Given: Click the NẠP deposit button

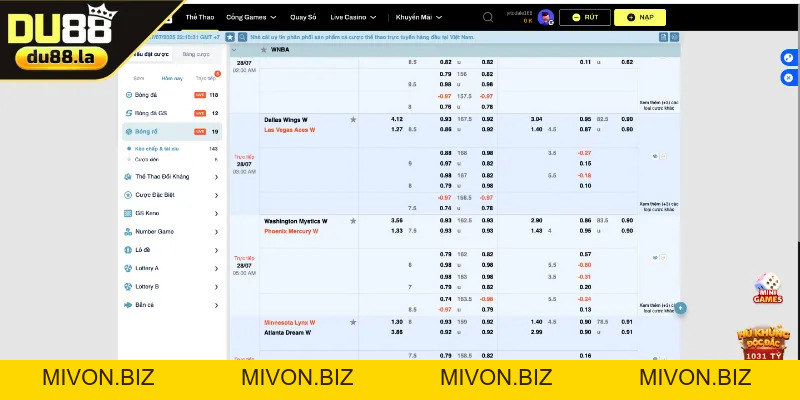Looking at the screenshot, I should click(640, 17).
